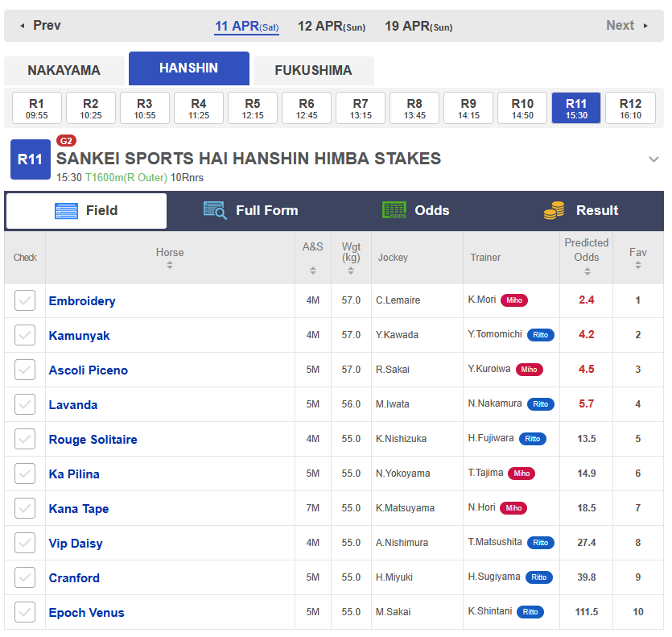Check the Embroidery row checkbox
Screen dimensions: 672x637
[x=25, y=300]
